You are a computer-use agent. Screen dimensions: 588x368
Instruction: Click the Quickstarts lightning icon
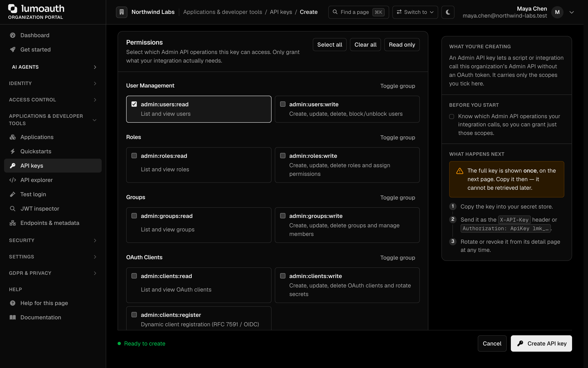(x=13, y=151)
